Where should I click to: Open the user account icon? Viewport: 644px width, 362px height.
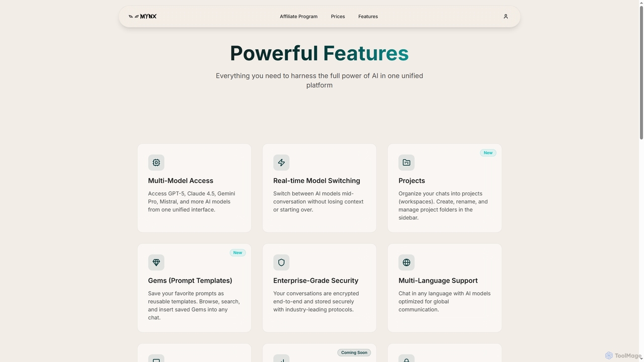point(506,17)
